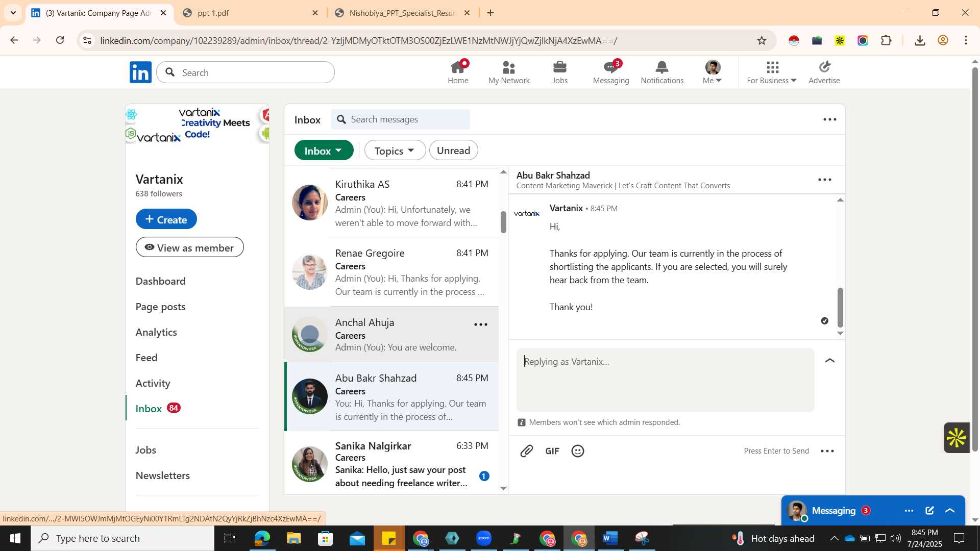Open the Topics dropdown
Screen dimensions: 980x551
395,151
